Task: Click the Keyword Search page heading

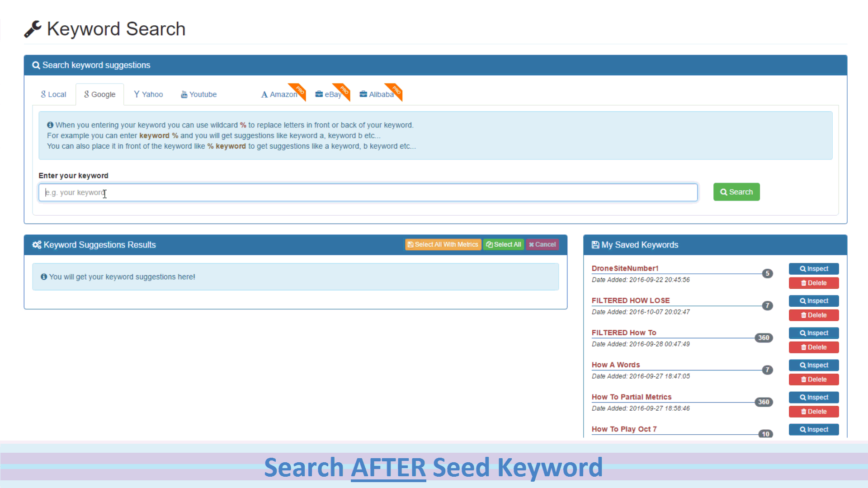Action: 116,29
